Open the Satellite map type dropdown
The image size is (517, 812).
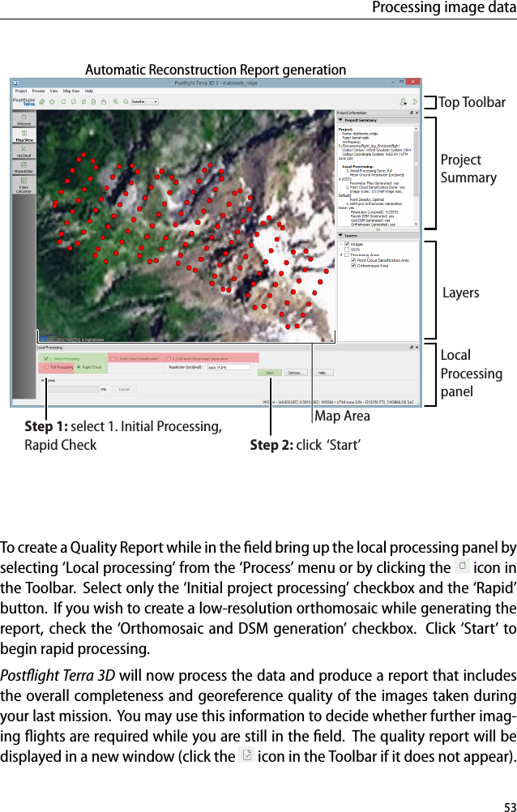(x=144, y=102)
